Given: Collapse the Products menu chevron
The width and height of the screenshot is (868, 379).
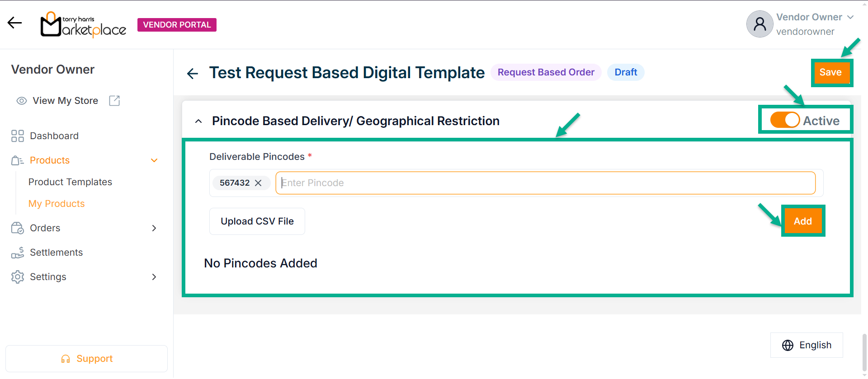Looking at the screenshot, I should (154, 160).
